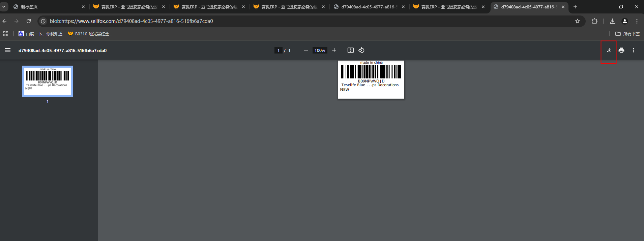Select the page 1 thumbnail
The width and height of the screenshot is (644, 241).
pos(48,81)
